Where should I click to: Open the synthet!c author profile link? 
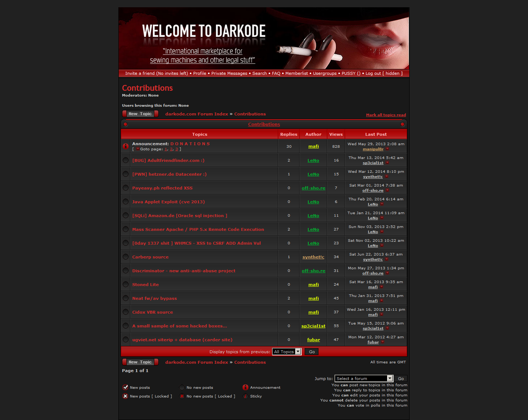point(313,257)
